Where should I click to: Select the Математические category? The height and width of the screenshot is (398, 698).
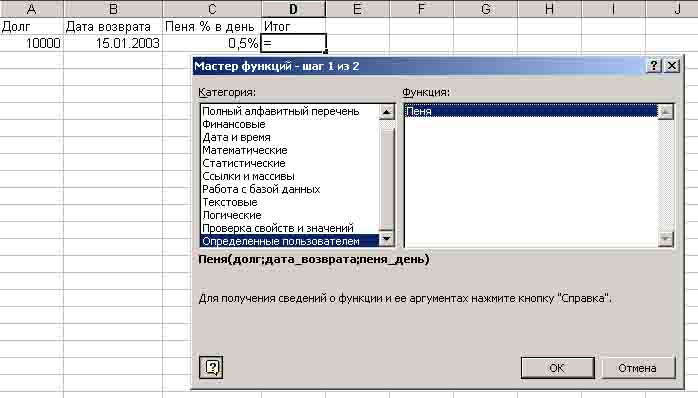point(289,150)
